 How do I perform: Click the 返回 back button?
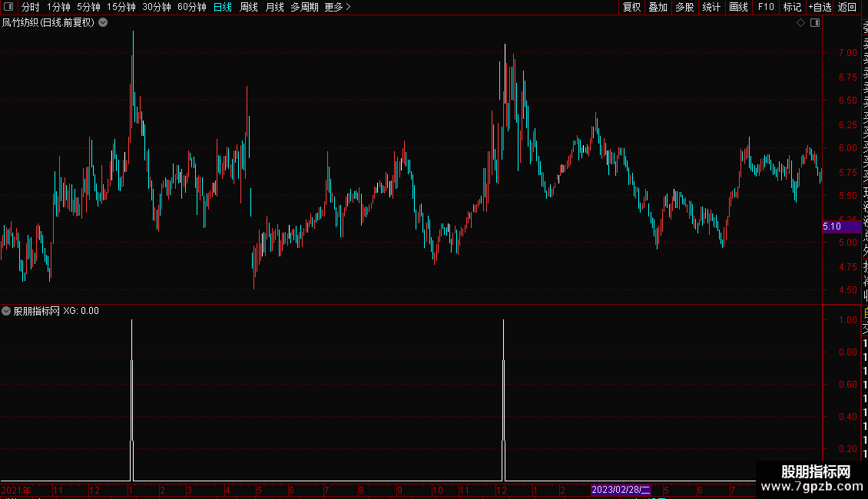pyautogui.click(x=847, y=7)
